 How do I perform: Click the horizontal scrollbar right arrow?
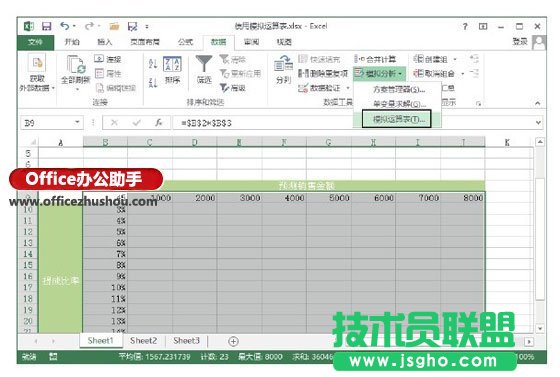click(529, 342)
